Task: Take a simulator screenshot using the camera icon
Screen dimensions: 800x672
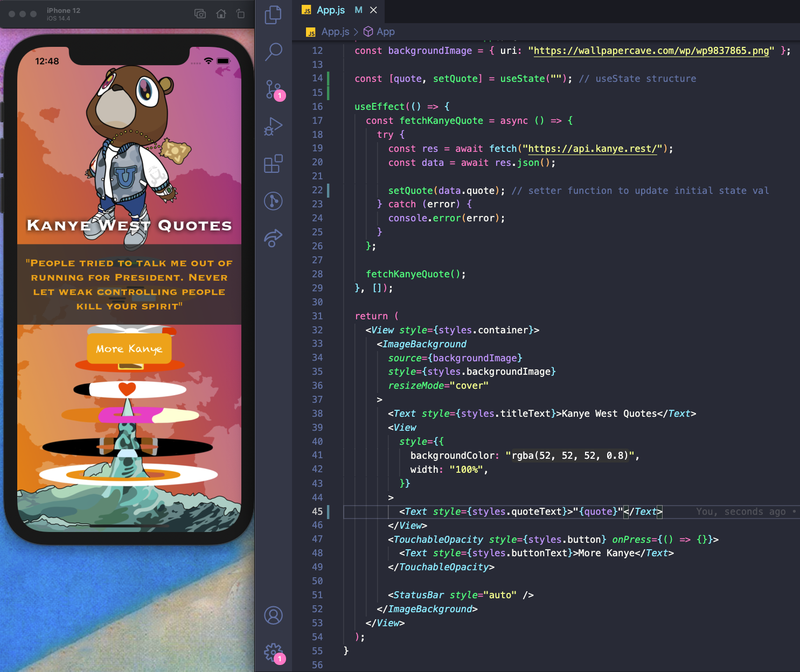Action: pyautogui.click(x=200, y=14)
